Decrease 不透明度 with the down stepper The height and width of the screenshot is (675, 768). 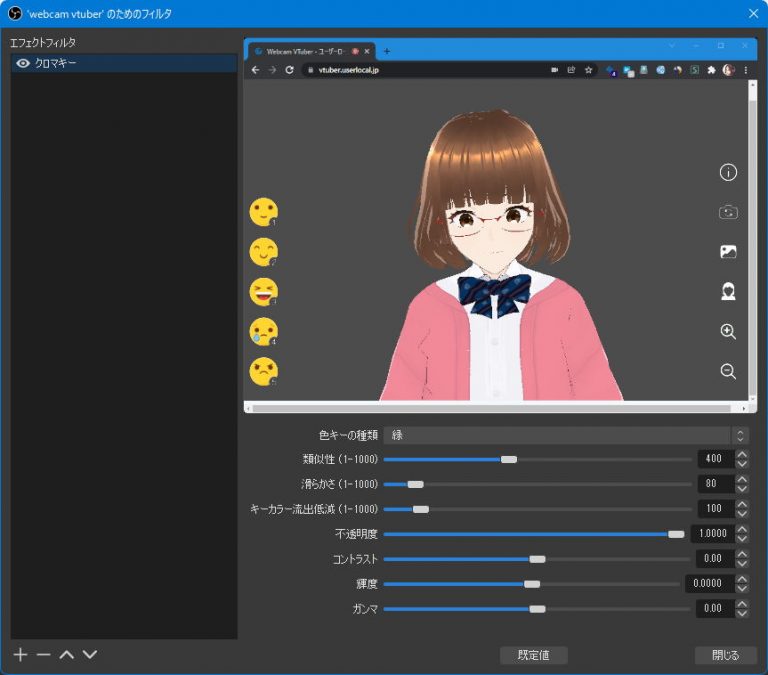(742, 539)
